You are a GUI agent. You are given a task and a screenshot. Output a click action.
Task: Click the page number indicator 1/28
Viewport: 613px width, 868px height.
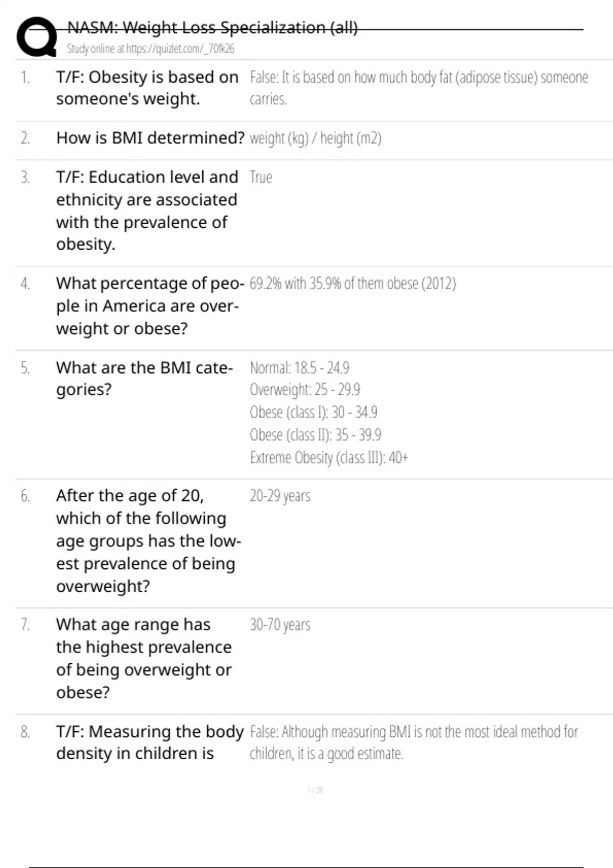[x=315, y=790]
